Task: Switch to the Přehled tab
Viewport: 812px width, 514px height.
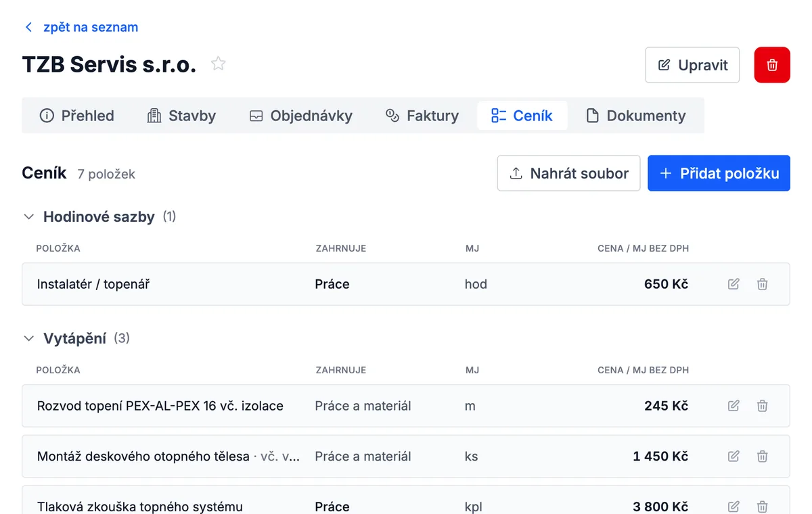Action: click(x=77, y=116)
